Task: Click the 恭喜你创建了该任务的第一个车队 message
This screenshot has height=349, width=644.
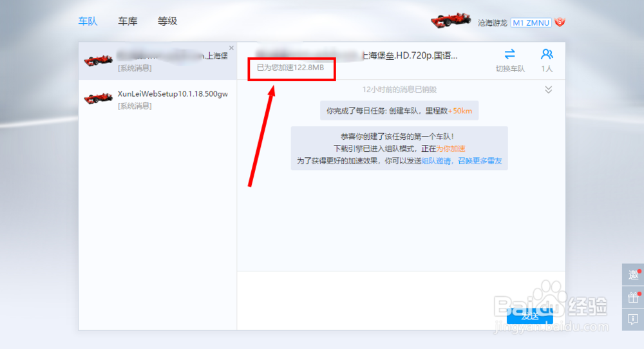Action: [397, 137]
